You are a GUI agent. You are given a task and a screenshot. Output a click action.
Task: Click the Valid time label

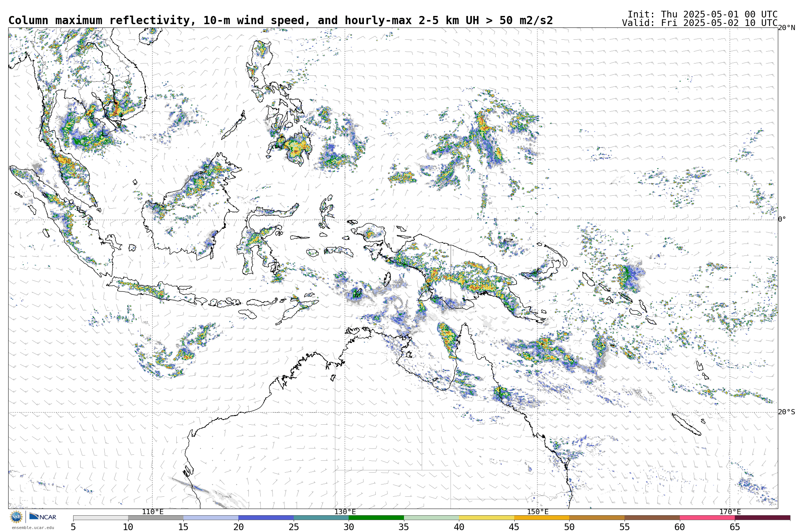(x=700, y=23)
